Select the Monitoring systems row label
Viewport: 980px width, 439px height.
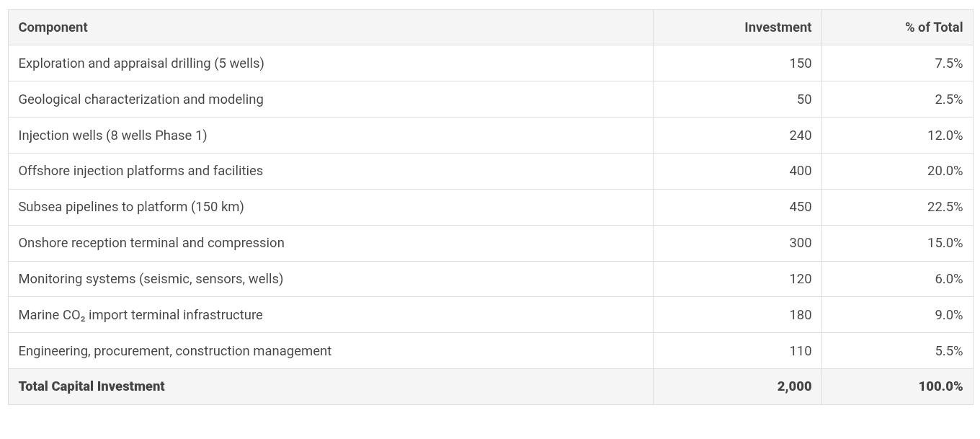click(151, 279)
